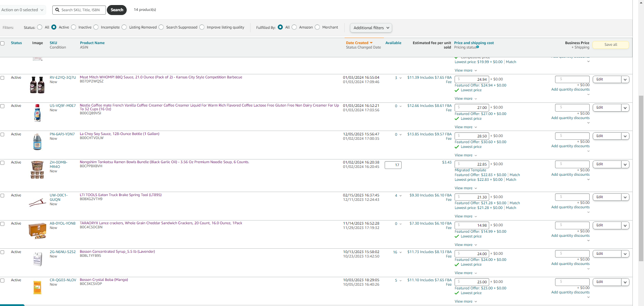Select the Incomplete status filter
This screenshot has height=306, width=644.
point(96,27)
